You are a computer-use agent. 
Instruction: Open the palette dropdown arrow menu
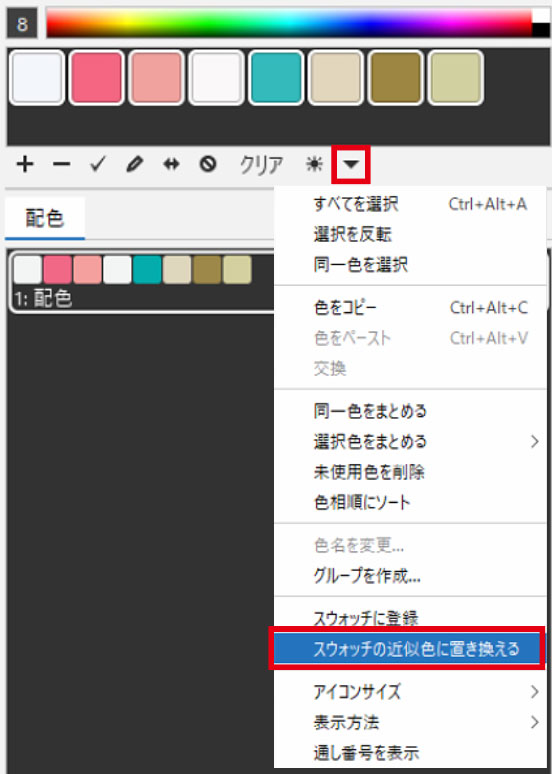(x=351, y=164)
